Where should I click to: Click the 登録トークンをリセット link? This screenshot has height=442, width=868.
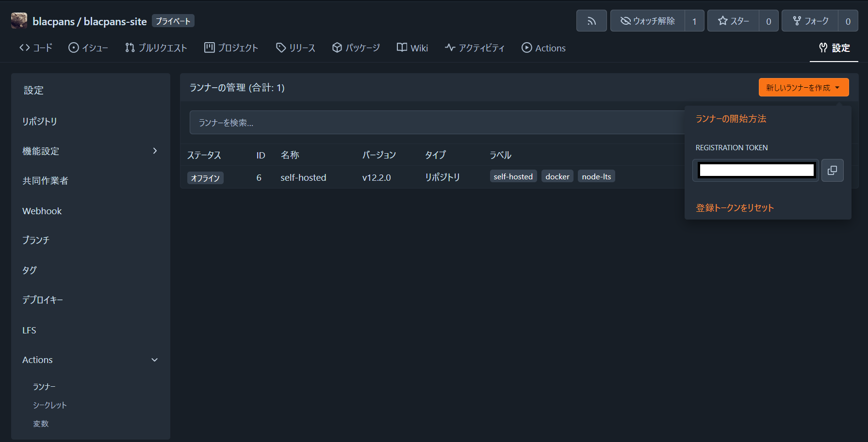click(x=735, y=207)
